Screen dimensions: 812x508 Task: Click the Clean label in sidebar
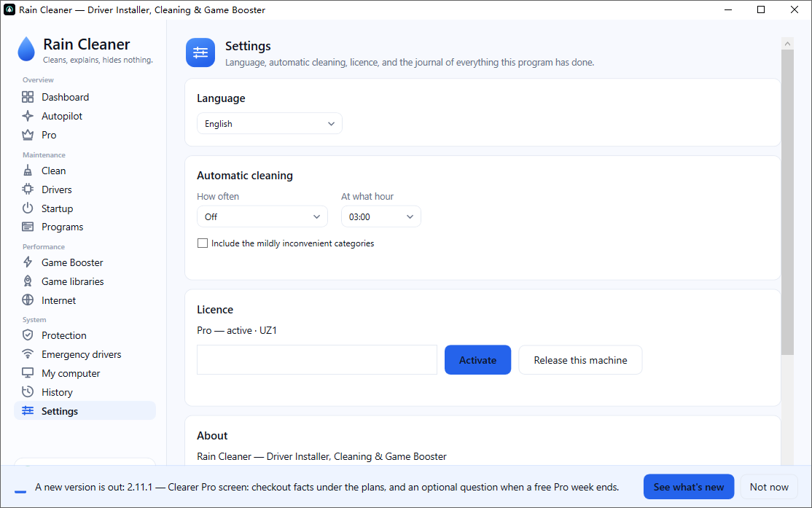click(x=53, y=171)
